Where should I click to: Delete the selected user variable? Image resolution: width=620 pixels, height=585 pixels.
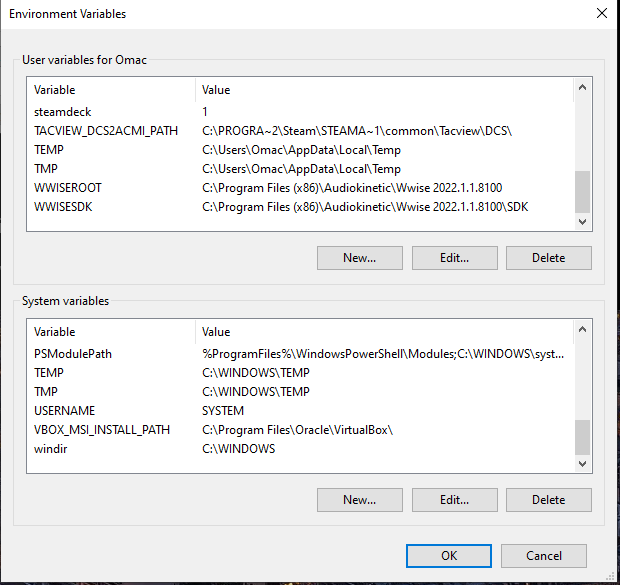point(548,257)
